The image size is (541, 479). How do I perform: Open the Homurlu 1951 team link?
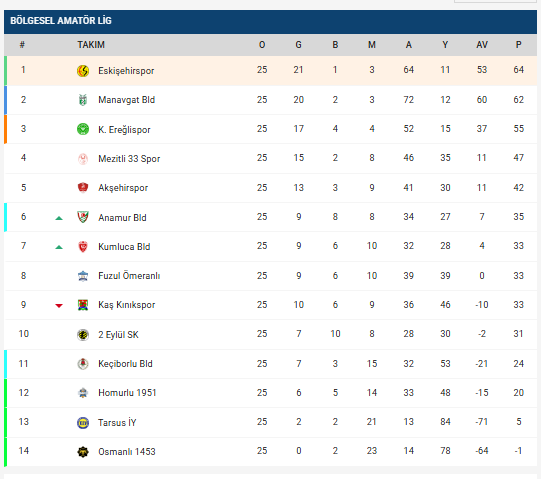click(x=127, y=393)
